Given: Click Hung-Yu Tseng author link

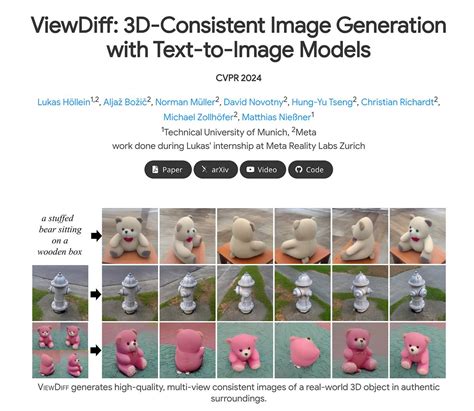Looking at the screenshot, I should 322,102.
